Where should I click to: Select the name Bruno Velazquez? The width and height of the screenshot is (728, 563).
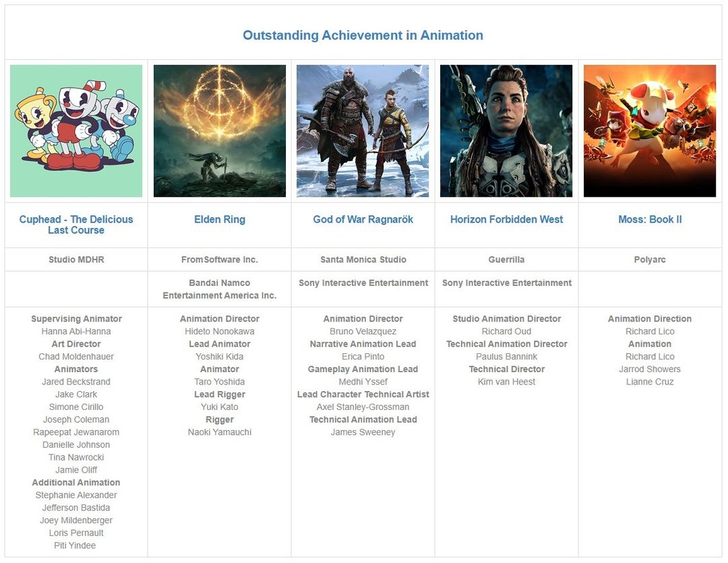pyautogui.click(x=363, y=331)
